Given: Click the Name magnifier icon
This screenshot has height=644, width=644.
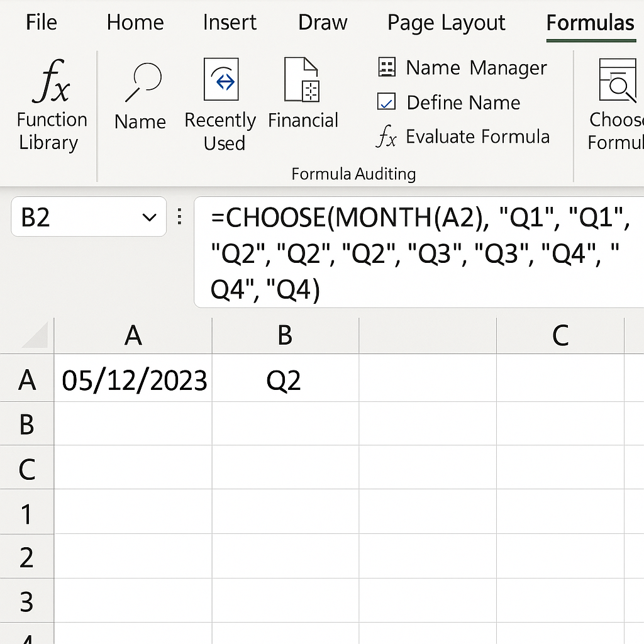Looking at the screenshot, I should [143, 81].
